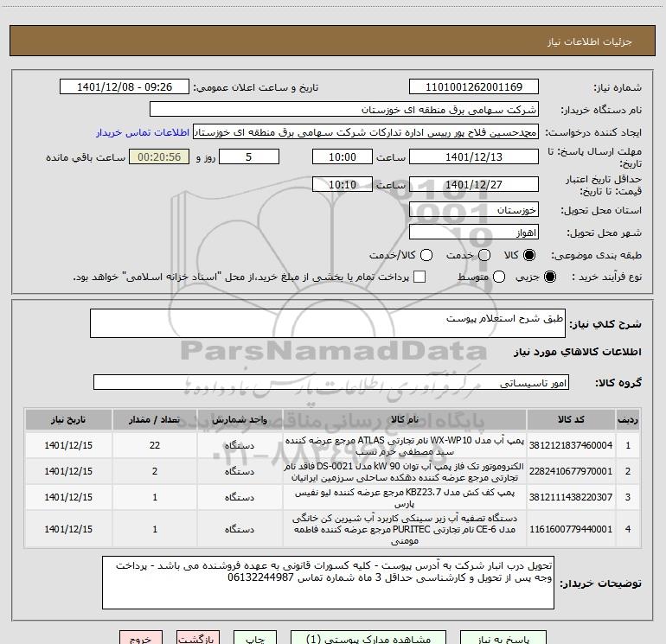Choose the جزیی purchase type radio
Viewport: 666px width, 644px height.
click(549, 277)
